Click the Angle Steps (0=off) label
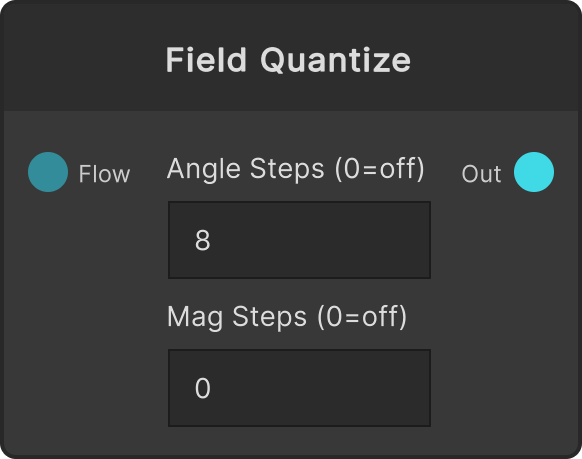 pos(295,169)
